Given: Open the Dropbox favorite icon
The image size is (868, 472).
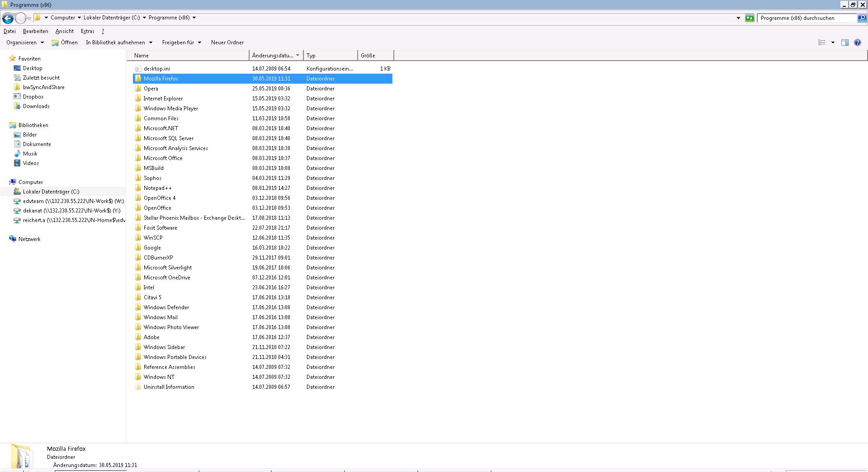Looking at the screenshot, I should point(17,97).
